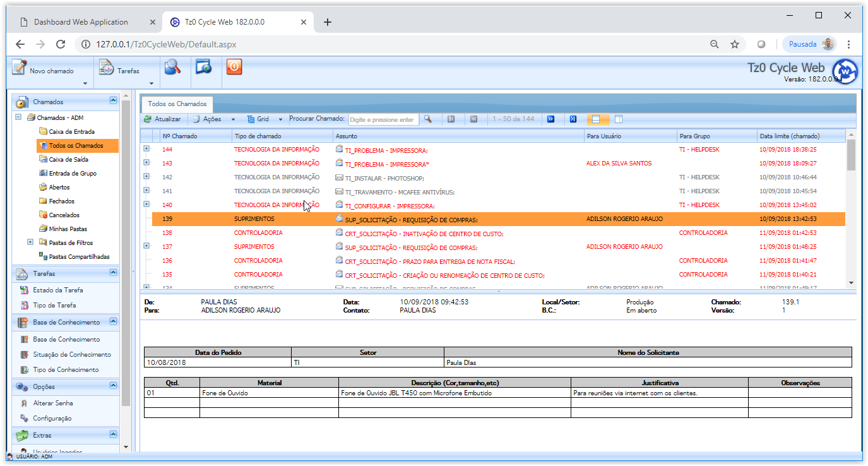Click the orange power logout icon
Image resolution: width=868 pixels, height=466 pixels.
pyautogui.click(x=234, y=67)
